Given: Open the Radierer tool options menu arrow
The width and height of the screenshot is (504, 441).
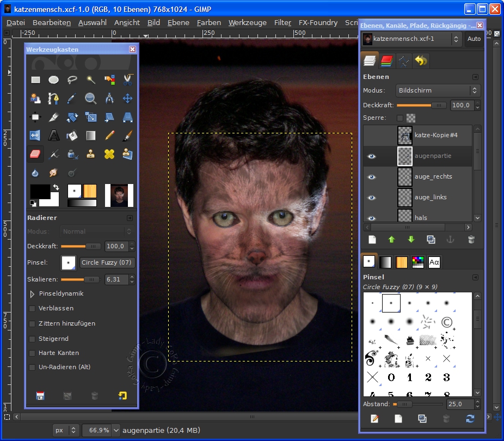Looking at the screenshot, I should coord(130,218).
